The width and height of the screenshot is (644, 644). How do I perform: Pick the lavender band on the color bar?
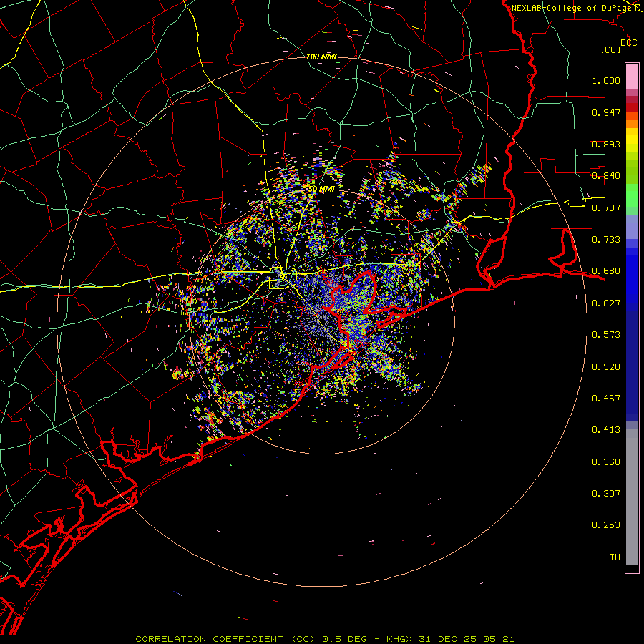coord(632,227)
